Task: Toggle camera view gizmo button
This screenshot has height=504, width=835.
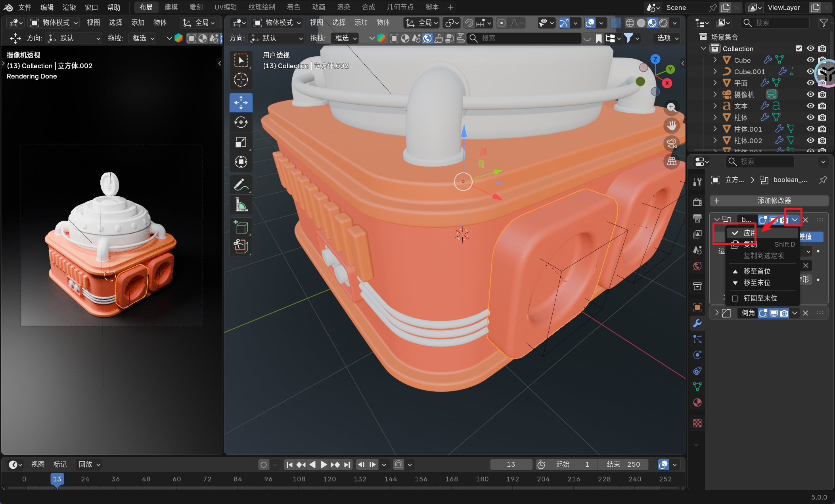Action: point(671,143)
